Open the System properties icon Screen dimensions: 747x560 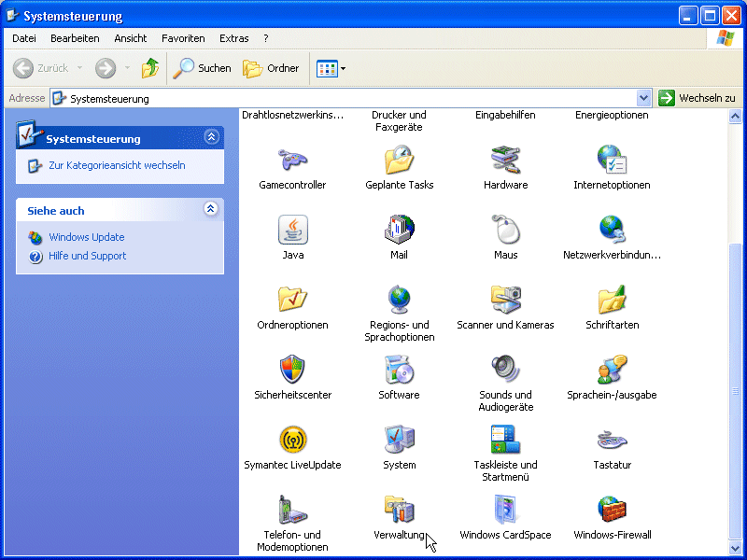pyautogui.click(x=400, y=440)
